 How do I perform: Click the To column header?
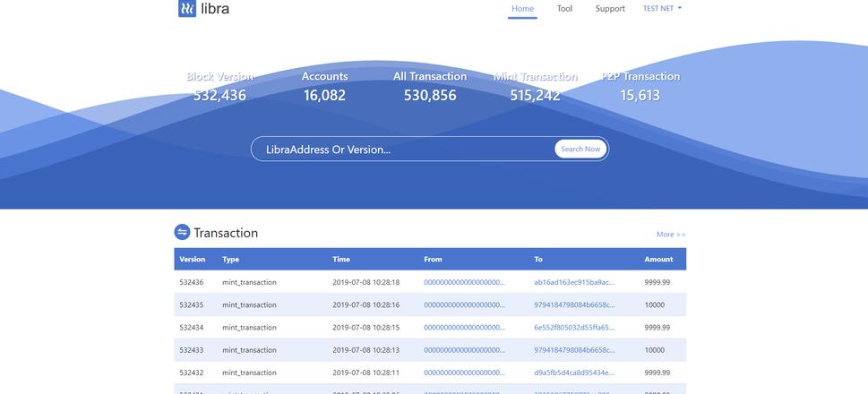[538, 259]
